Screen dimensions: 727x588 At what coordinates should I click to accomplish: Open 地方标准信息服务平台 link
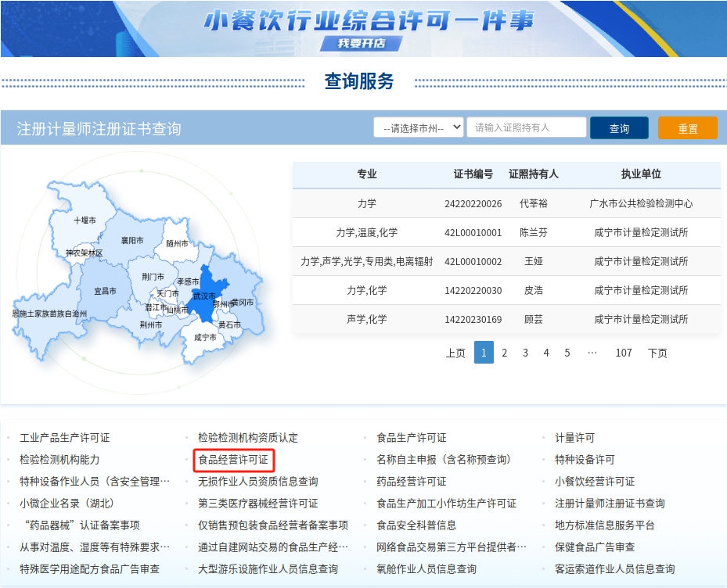(605, 525)
